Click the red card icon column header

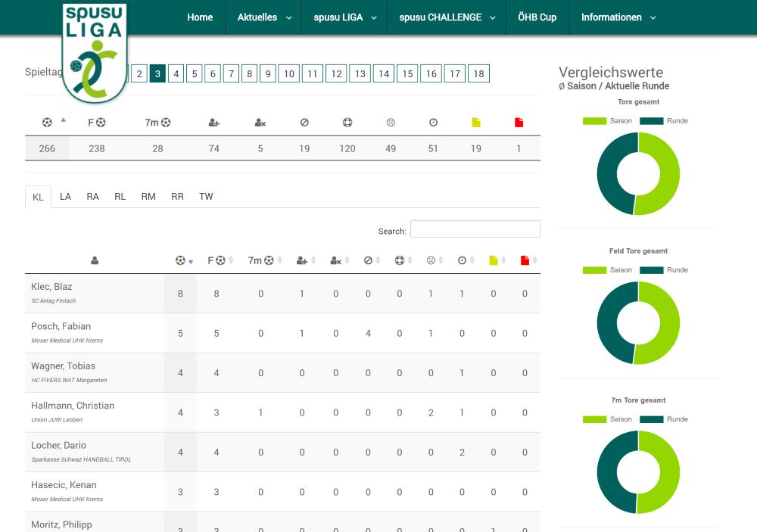(525, 260)
